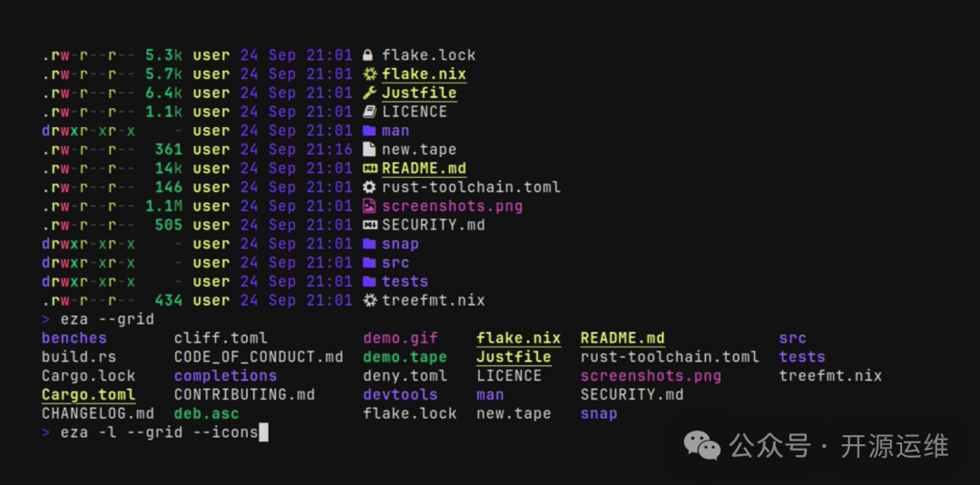The height and width of the screenshot is (485, 980).
Task: Click the gear icon beside rust-toolchain.toml
Action: click(x=368, y=188)
